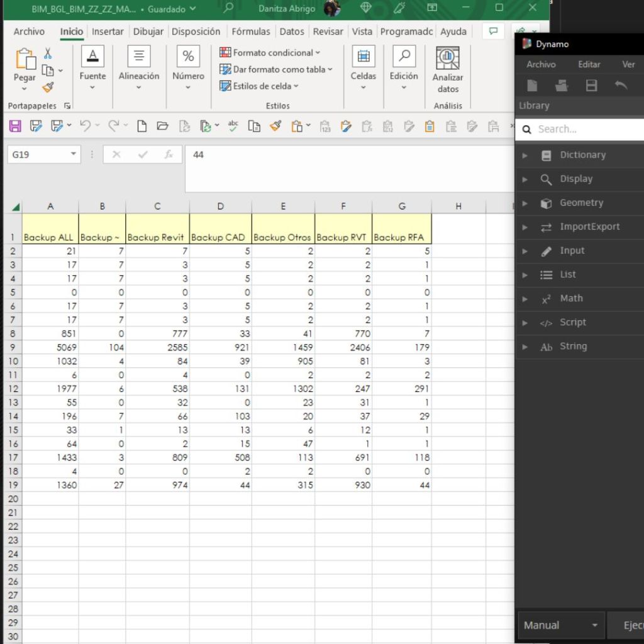Click the purple Save icon in quick access toolbar
The image size is (644, 644).
15,126
